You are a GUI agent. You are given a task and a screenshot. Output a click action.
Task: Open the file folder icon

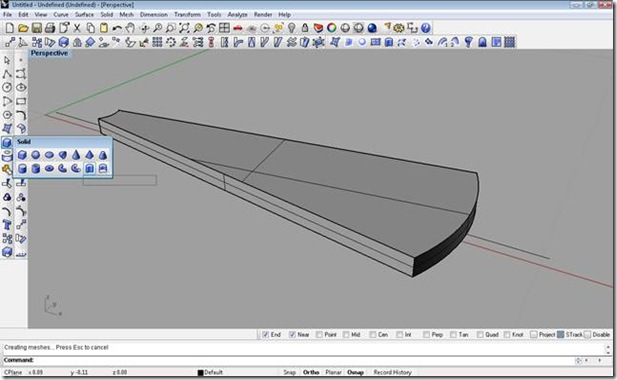23,28
